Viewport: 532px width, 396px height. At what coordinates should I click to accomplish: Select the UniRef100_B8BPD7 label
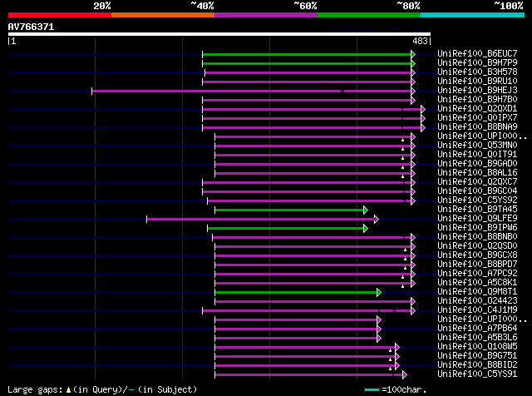(x=477, y=265)
